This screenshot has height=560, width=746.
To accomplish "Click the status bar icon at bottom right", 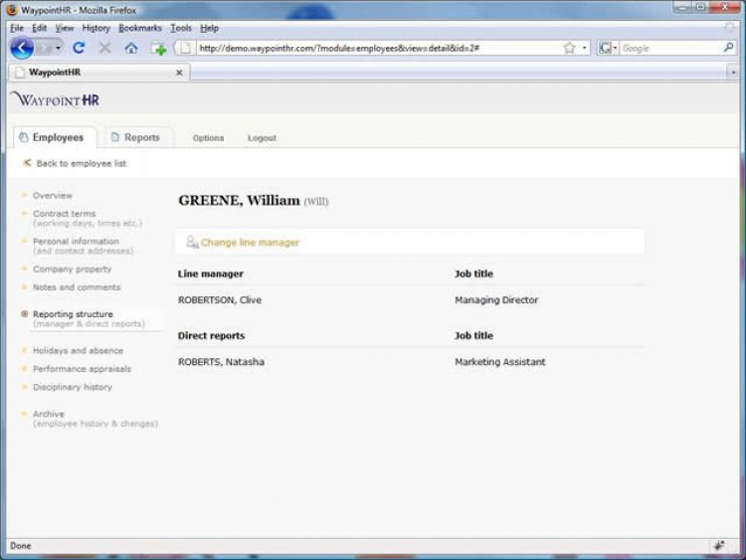I will [x=719, y=545].
